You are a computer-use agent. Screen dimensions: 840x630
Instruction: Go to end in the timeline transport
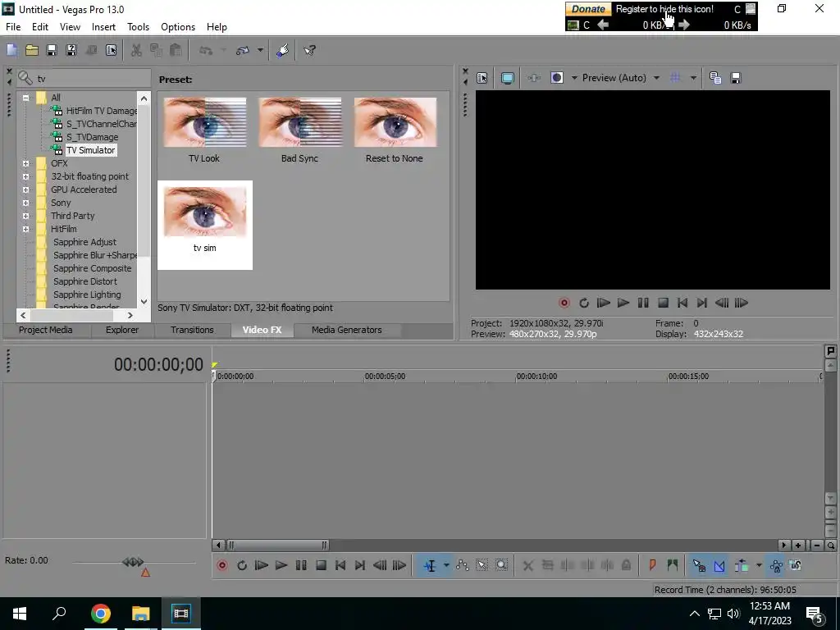(x=360, y=565)
